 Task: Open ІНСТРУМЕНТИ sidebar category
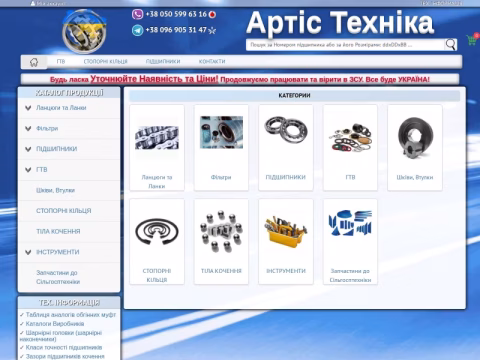[58, 252]
